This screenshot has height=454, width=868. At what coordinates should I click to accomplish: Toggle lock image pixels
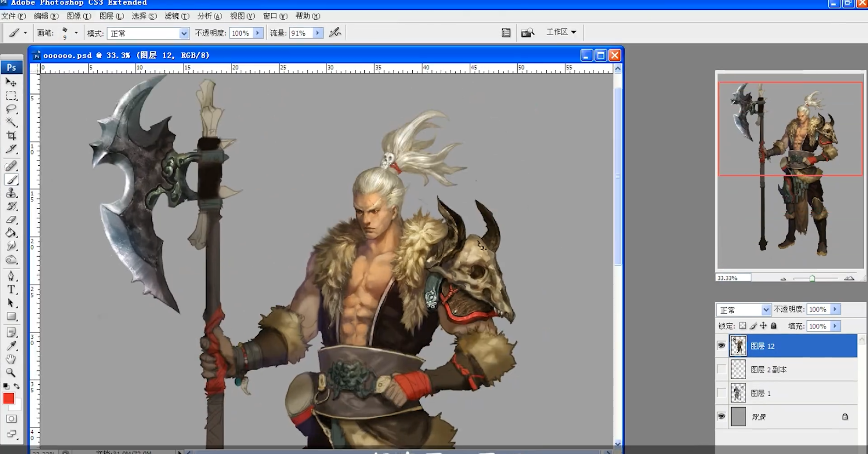pos(753,326)
